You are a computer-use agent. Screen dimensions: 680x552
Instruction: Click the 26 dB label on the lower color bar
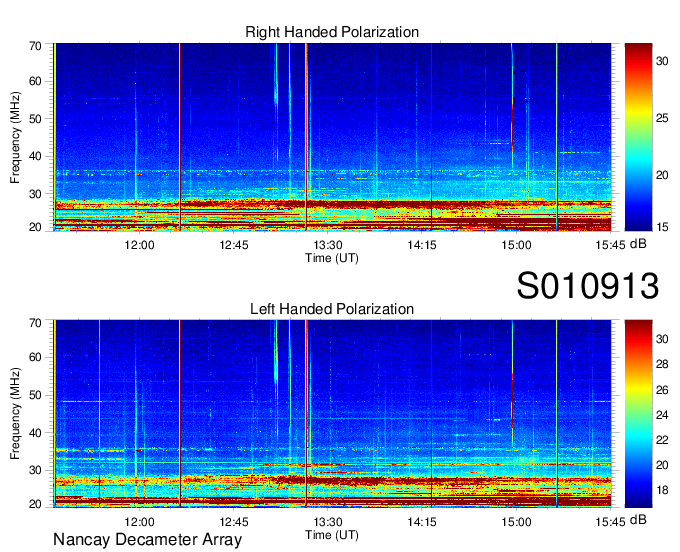tap(662, 390)
